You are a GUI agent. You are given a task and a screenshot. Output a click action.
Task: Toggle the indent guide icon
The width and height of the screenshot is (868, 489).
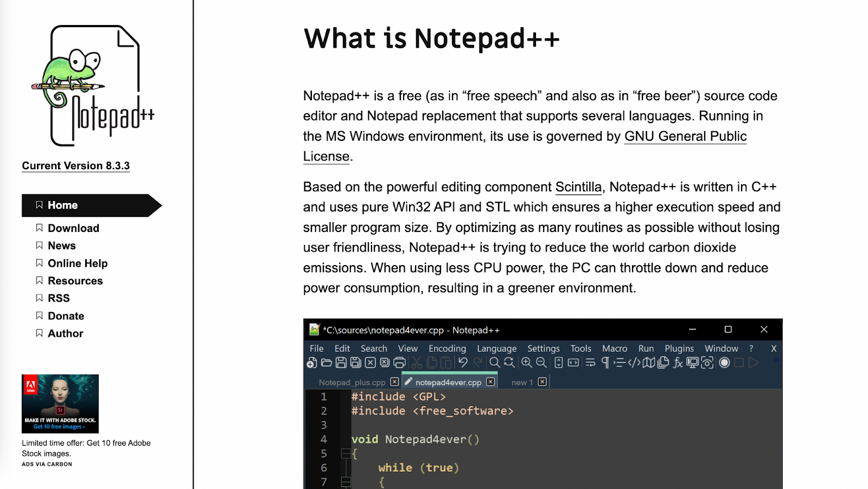(x=620, y=363)
